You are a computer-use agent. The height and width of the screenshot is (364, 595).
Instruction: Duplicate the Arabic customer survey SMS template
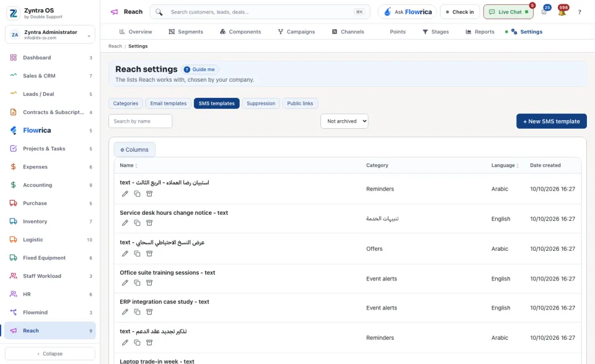click(137, 194)
